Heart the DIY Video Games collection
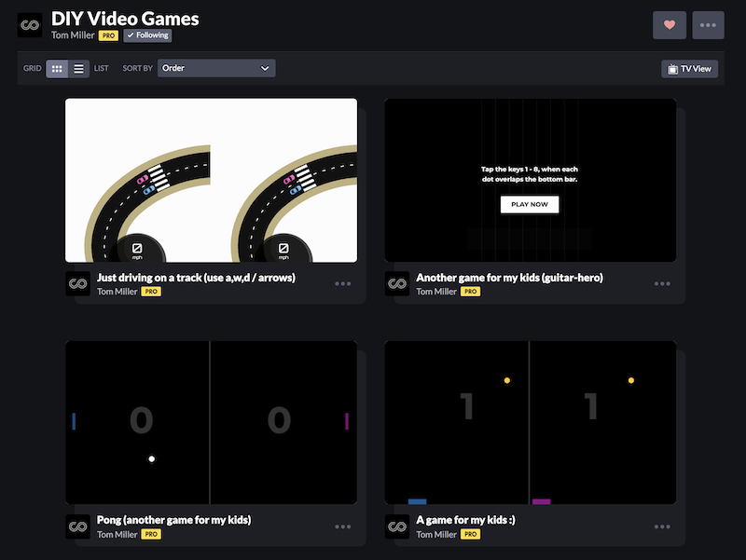This screenshot has height=560, width=746. (x=670, y=25)
